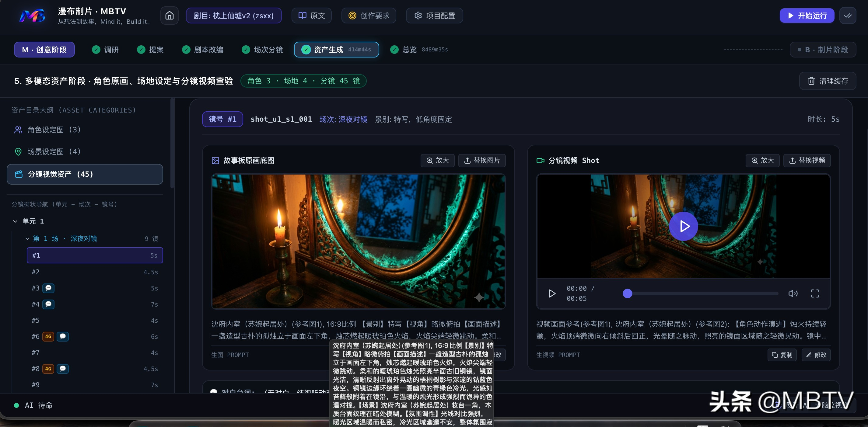Click 替换图片 for the storyboard image
Screen dimensions: 868x427
482,160
